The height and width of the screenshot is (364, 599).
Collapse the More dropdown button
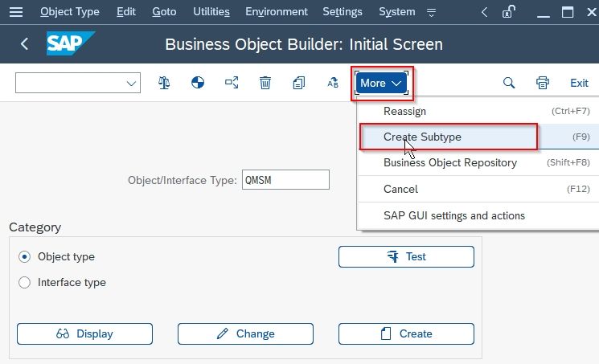[x=381, y=83]
